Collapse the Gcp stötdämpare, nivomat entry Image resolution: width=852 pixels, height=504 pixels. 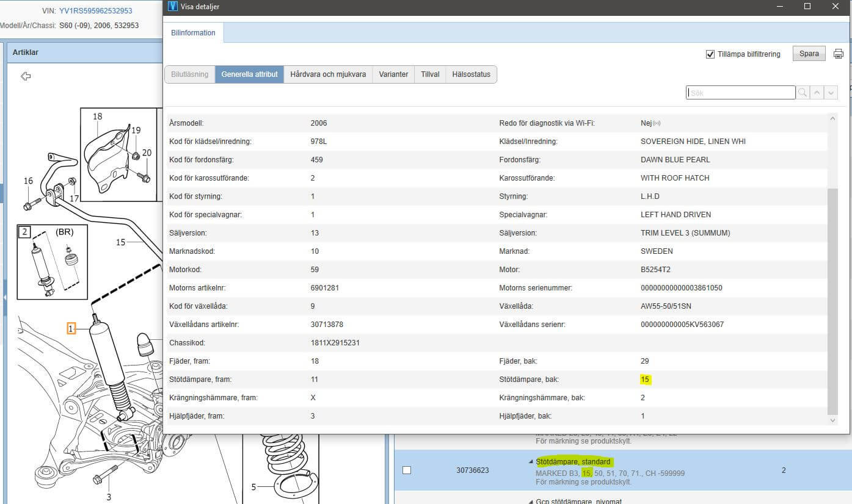tap(531, 502)
